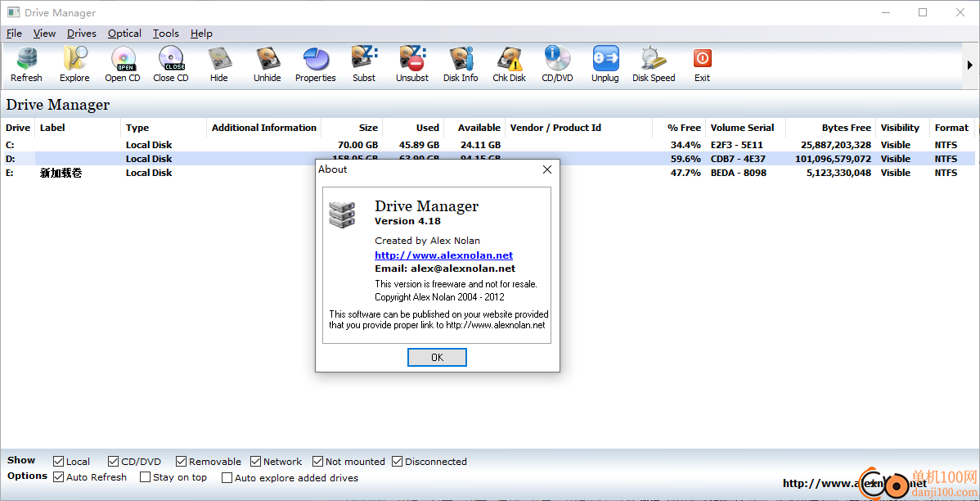Enable the Stay on top option
Screen dimensions: 980x501
point(145,477)
